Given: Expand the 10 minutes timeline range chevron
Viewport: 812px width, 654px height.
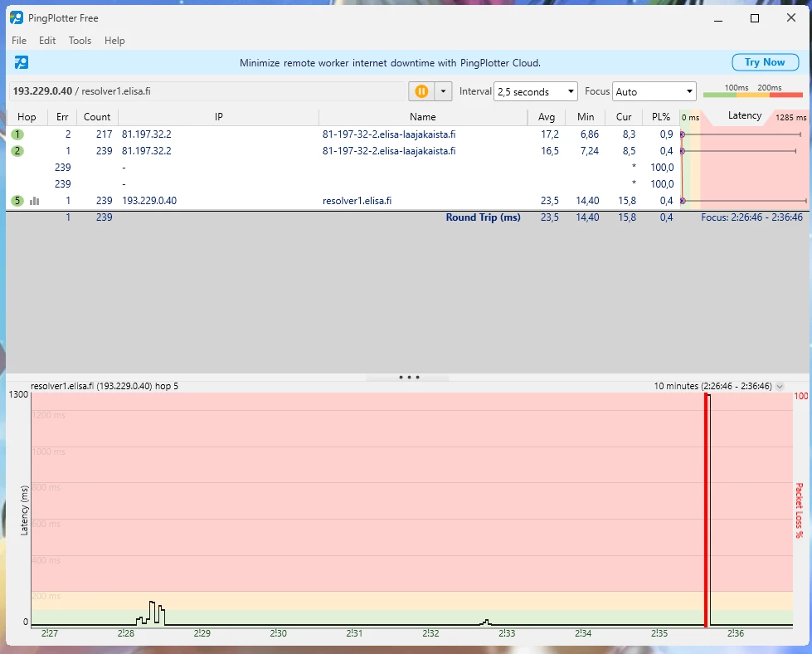Looking at the screenshot, I should pyautogui.click(x=780, y=386).
